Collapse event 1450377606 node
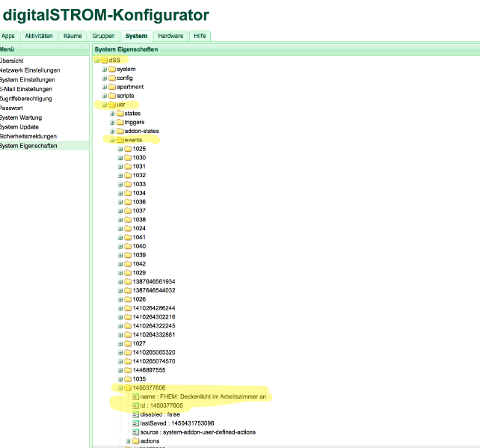The image size is (480, 448). (120, 388)
